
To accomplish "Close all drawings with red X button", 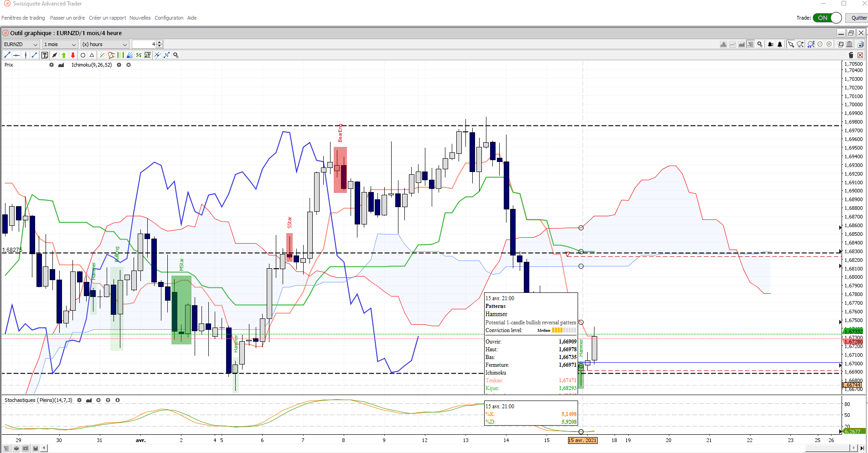I will pyautogui.click(x=860, y=55).
